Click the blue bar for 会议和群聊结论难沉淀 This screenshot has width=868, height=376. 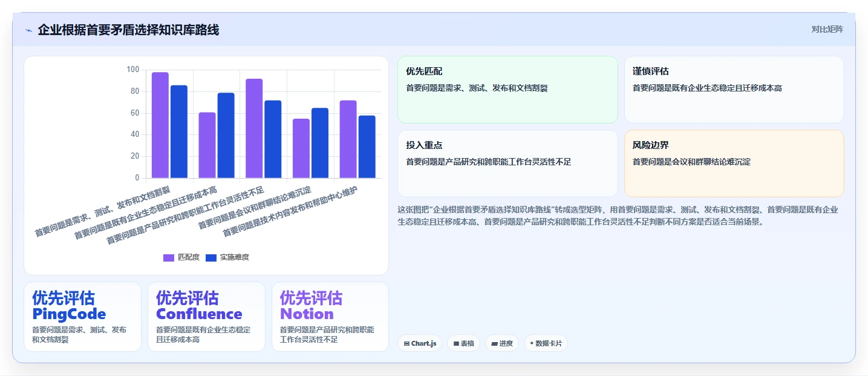point(320,143)
